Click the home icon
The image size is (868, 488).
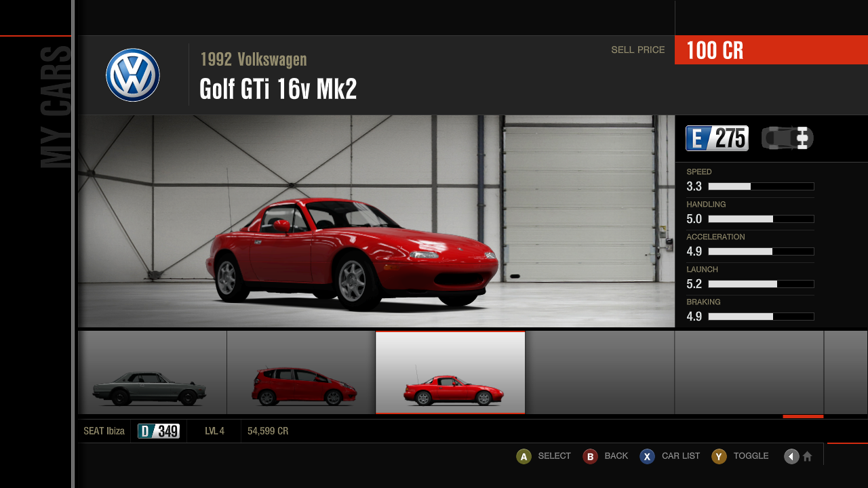pos(807,456)
